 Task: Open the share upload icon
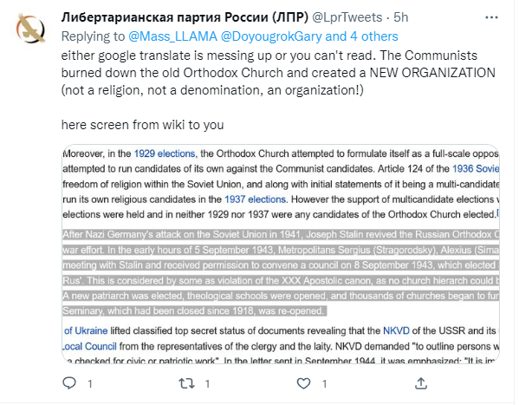[x=421, y=383]
